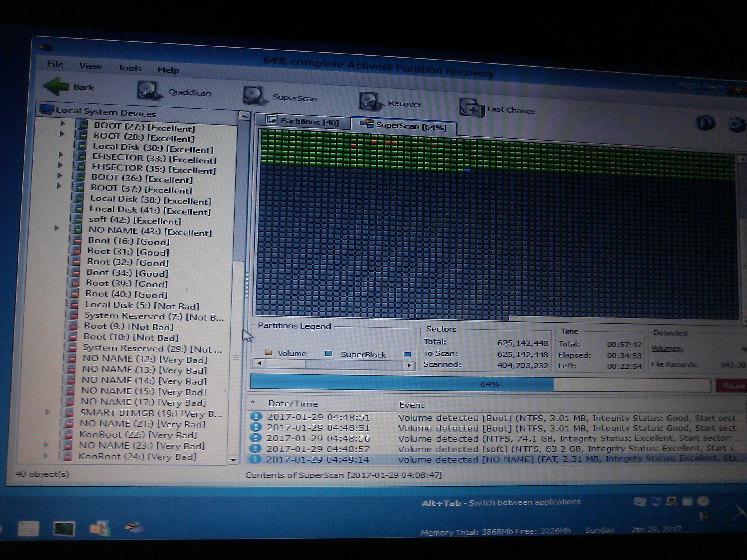Image resolution: width=747 pixels, height=560 pixels.
Task: Open Last Chance recovery tool
Action: coord(471,108)
